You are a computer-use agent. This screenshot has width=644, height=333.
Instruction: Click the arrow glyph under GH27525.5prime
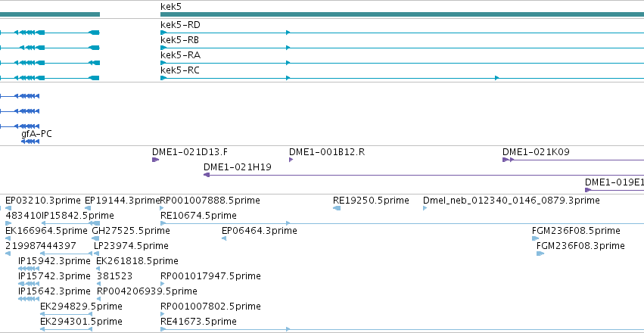(95, 238)
